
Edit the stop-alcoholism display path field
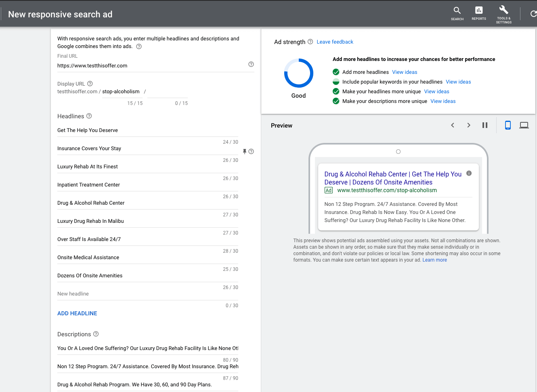pyautogui.click(x=122, y=92)
